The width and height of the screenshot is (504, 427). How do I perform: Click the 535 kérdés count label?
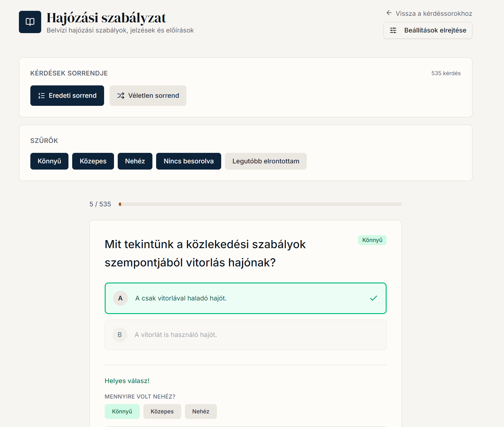coord(446,73)
